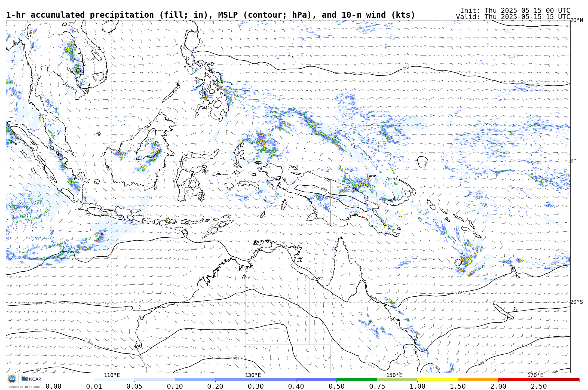This screenshot has width=588, height=390.
Task: Click the 0.75 colorbar label
Action: [x=377, y=386]
